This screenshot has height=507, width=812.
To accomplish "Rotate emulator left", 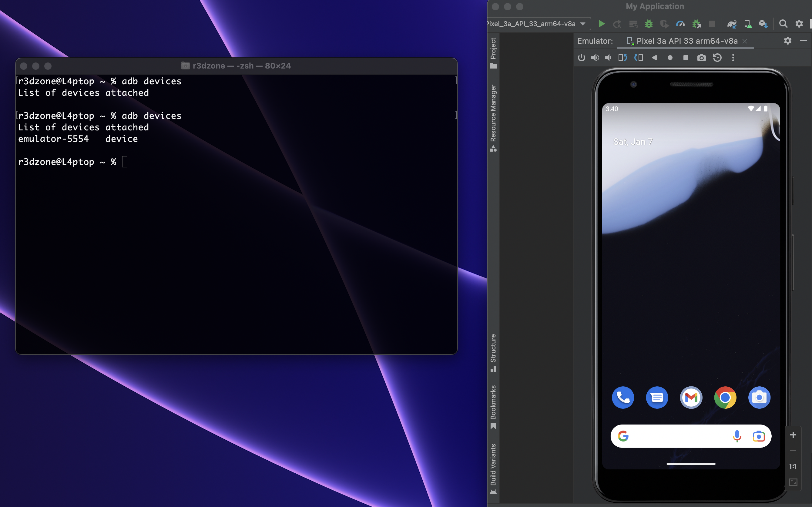I will 622,58.
